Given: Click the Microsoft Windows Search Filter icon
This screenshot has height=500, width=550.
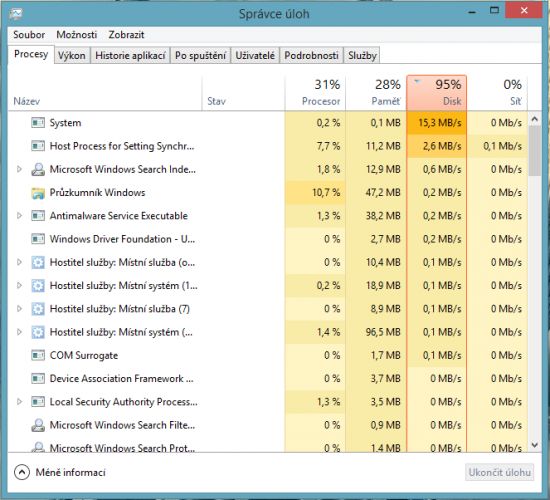Looking at the screenshot, I should point(38,425).
